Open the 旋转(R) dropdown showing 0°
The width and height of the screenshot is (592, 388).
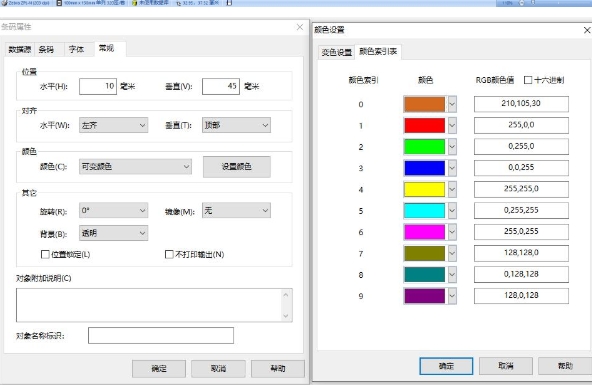113,210
